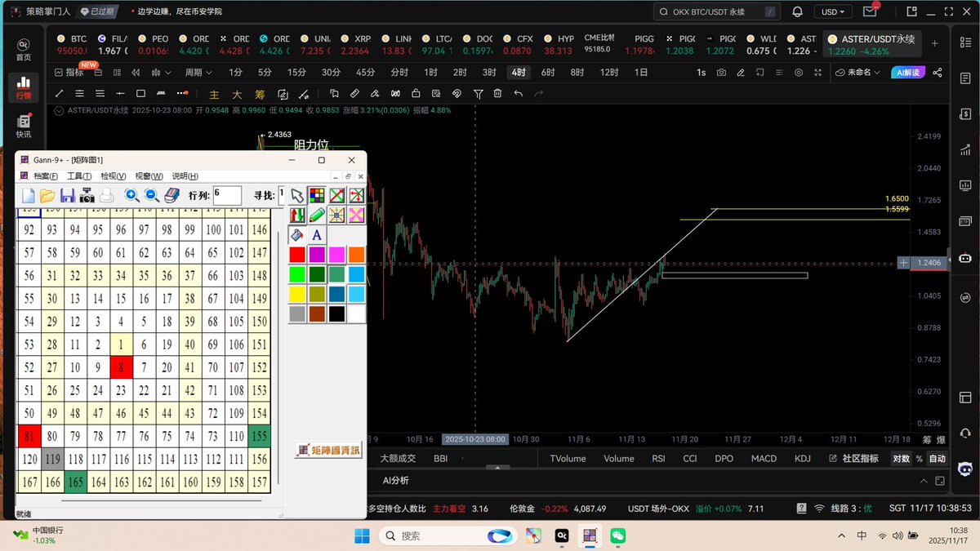Open 档案(F) menu in Gann-9+
Viewport: 980px width, 551px height.
(x=46, y=176)
